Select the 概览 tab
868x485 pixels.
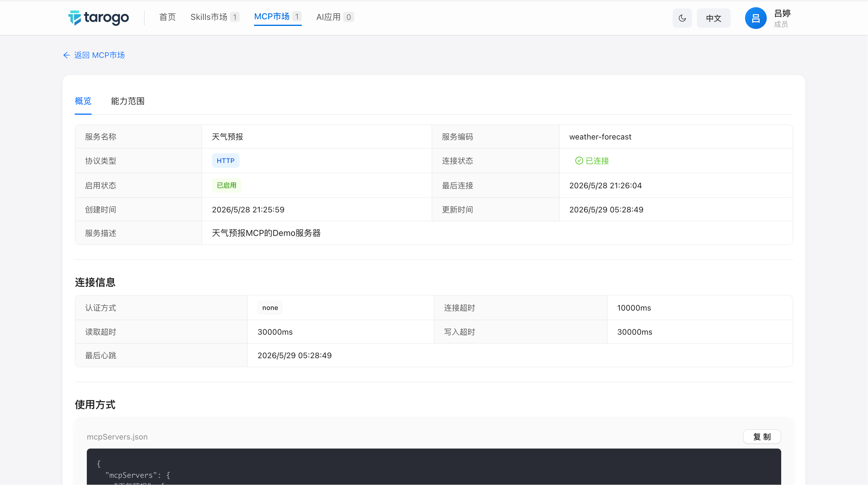point(83,101)
